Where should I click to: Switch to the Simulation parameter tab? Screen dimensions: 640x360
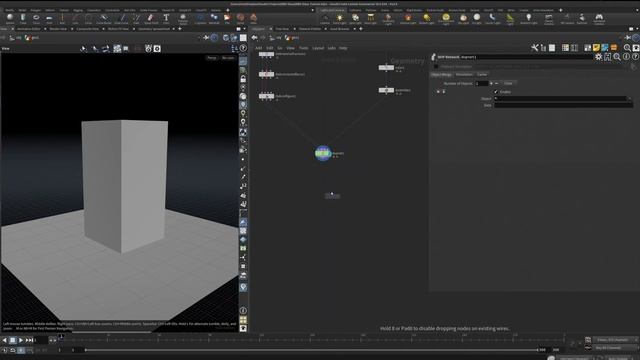pyautogui.click(x=464, y=75)
